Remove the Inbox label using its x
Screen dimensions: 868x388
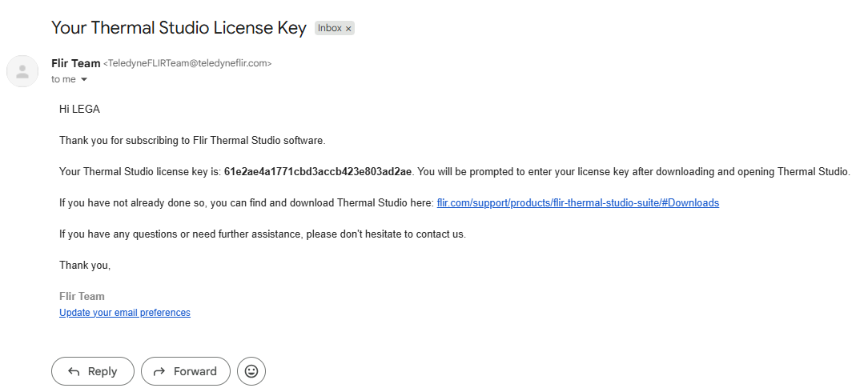(x=348, y=29)
